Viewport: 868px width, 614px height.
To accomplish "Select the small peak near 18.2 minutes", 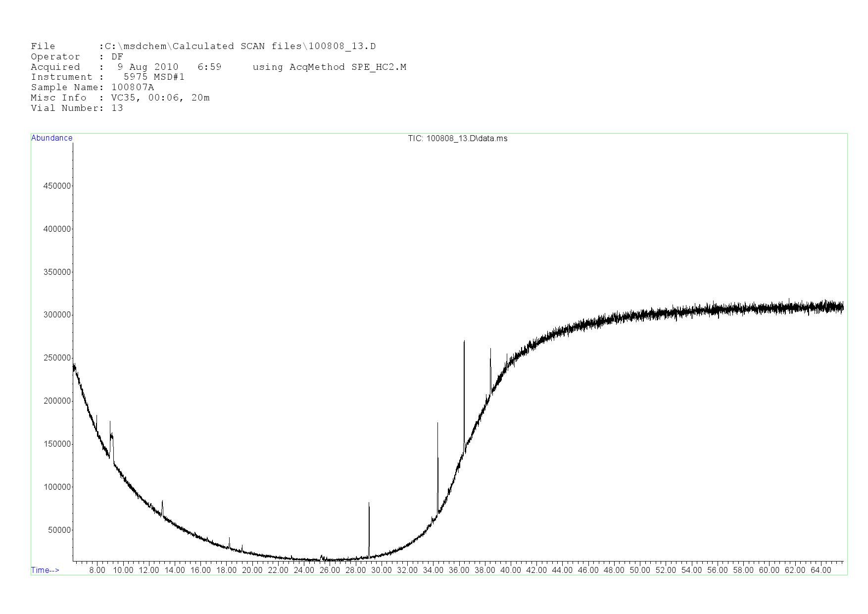I will (229, 539).
